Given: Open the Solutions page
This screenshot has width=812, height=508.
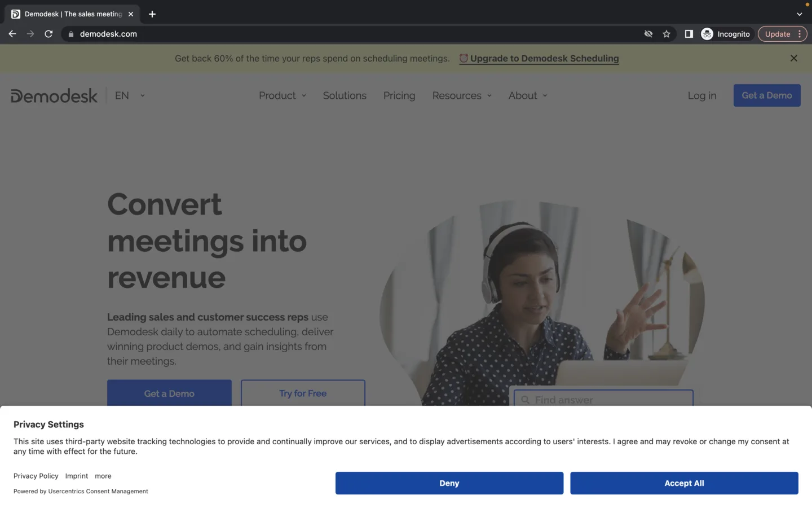Looking at the screenshot, I should tap(345, 95).
